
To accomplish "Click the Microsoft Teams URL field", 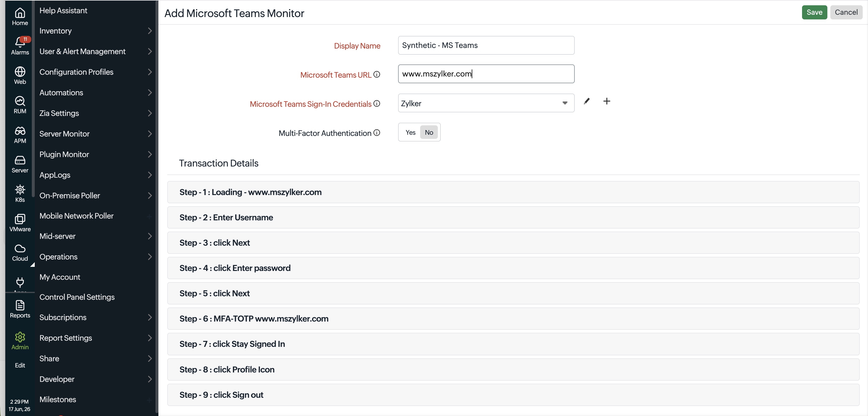I will pyautogui.click(x=486, y=74).
